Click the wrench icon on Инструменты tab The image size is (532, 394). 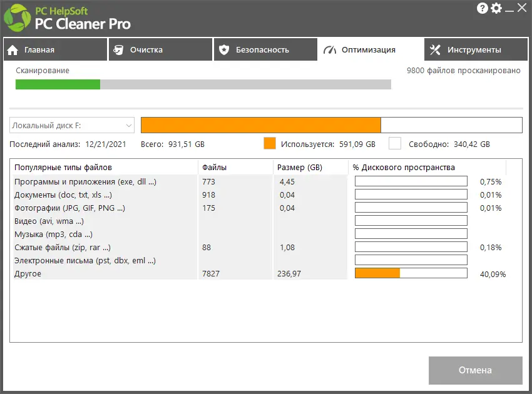[435, 50]
